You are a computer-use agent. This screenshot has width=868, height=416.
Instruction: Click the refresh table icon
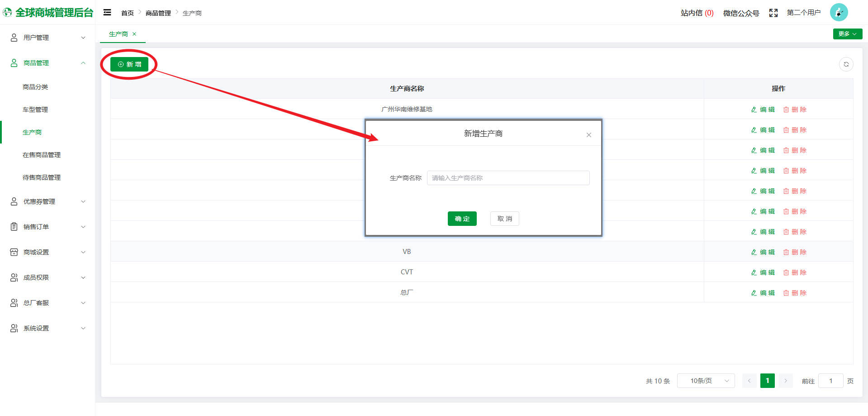tap(846, 64)
